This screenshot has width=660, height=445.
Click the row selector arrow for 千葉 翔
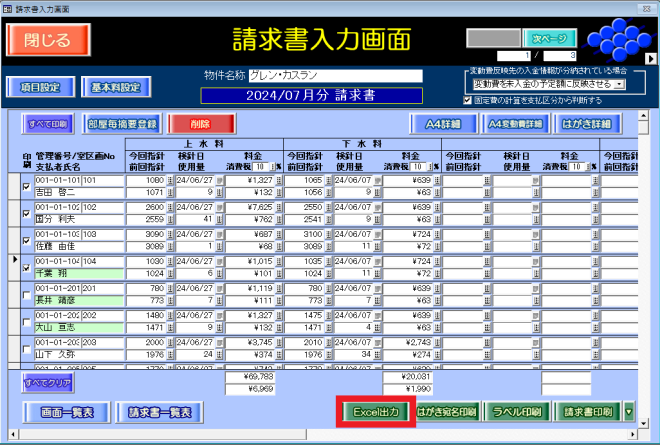[x=12, y=259]
